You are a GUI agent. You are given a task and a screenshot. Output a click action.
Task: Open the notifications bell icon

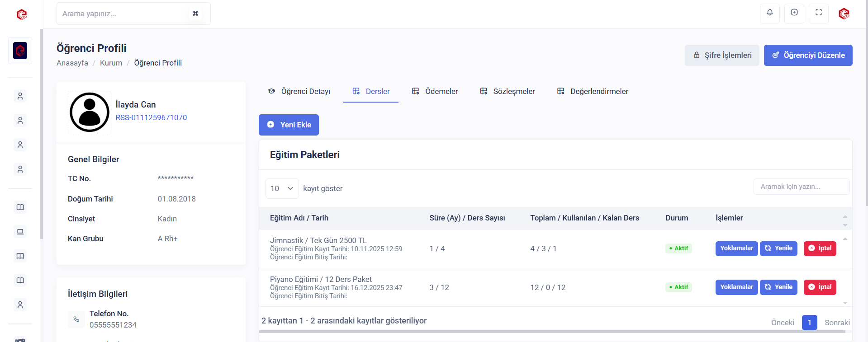point(769,13)
